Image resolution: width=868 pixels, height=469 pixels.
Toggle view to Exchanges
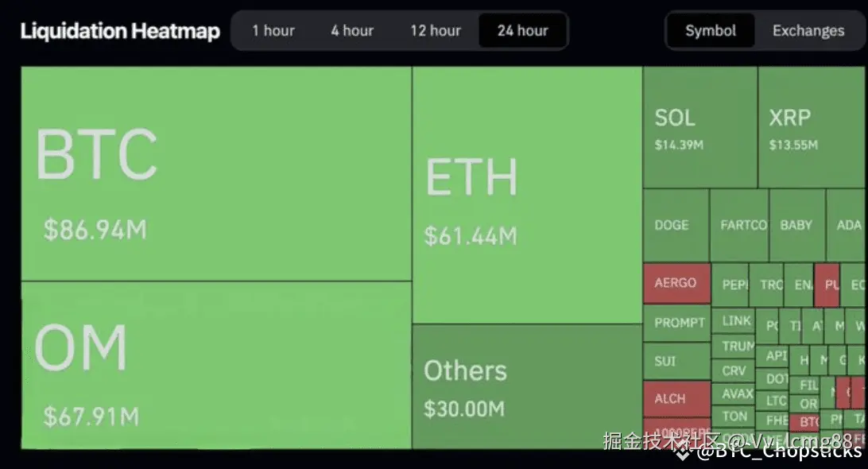[x=808, y=31]
